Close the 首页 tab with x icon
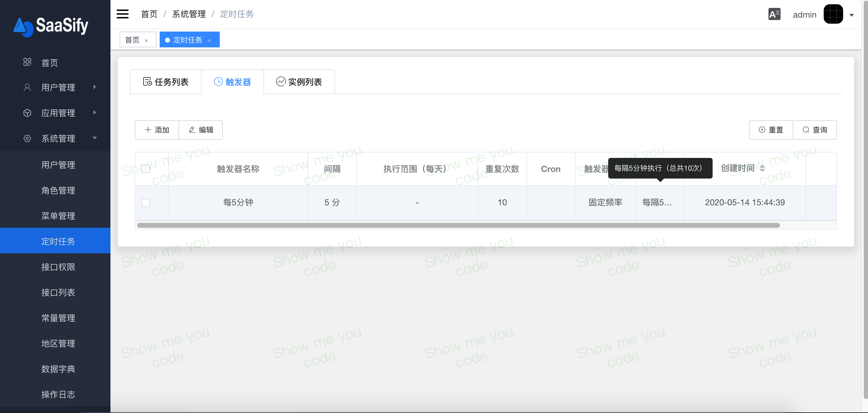 click(146, 40)
